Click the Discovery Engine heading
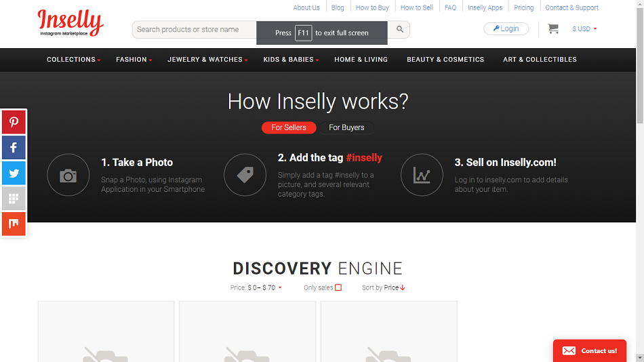644x362 pixels. [x=317, y=268]
